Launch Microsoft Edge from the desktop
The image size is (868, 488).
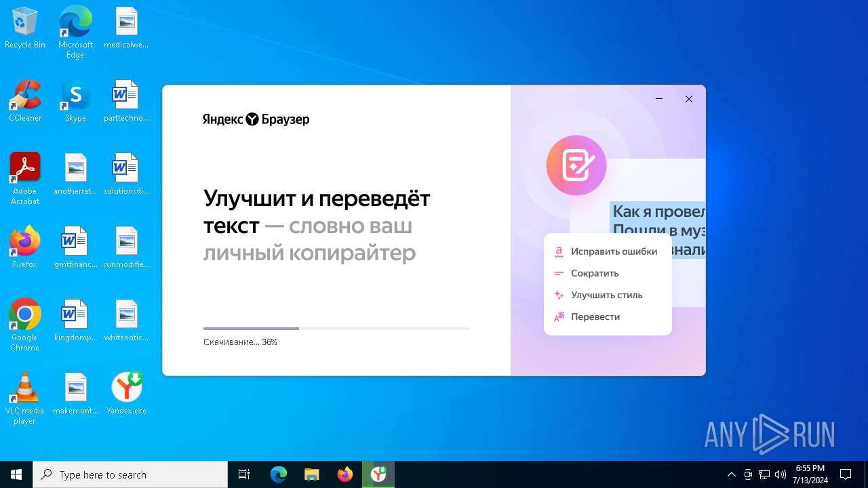point(75,32)
